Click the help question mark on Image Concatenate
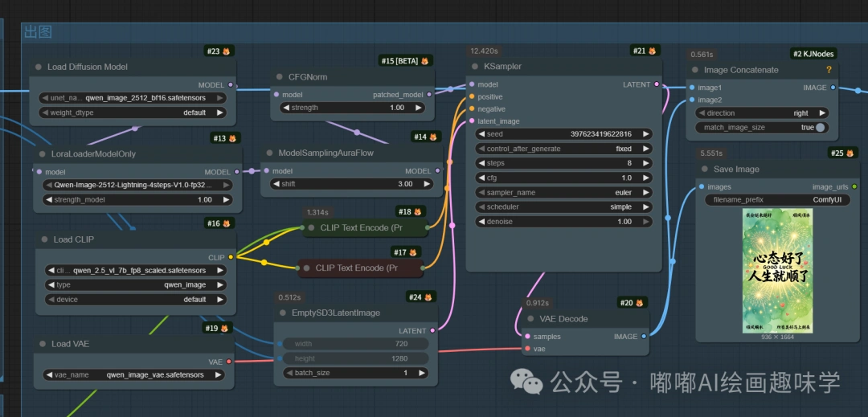This screenshot has width=868, height=417. (829, 70)
